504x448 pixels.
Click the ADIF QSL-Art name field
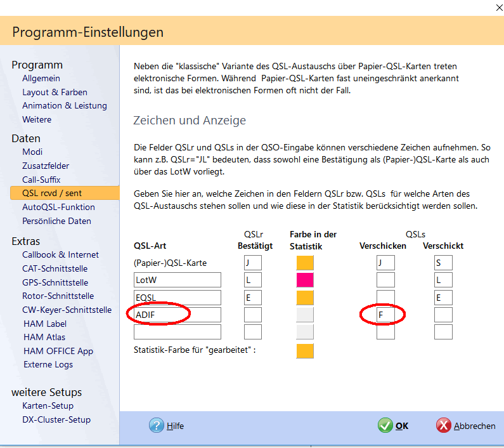point(178,315)
